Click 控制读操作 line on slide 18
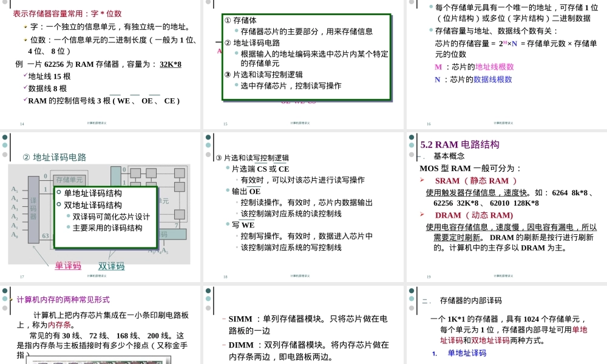 point(306,203)
